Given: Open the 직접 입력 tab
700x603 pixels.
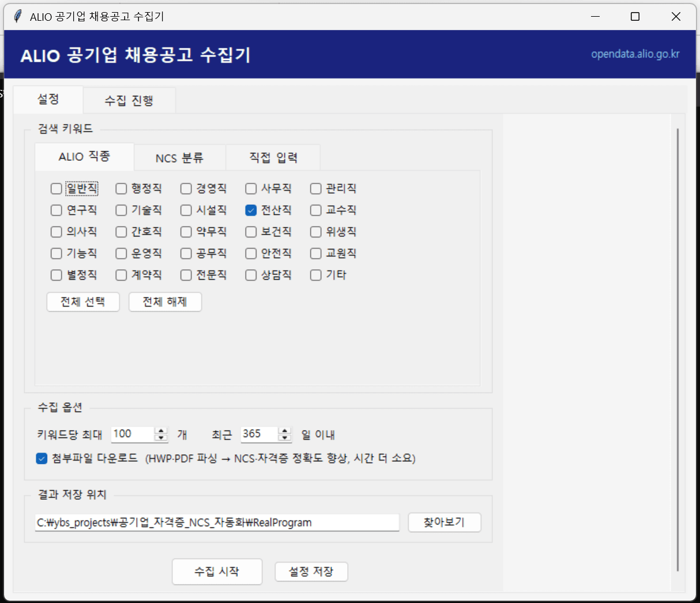Looking at the screenshot, I should pyautogui.click(x=273, y=158).
